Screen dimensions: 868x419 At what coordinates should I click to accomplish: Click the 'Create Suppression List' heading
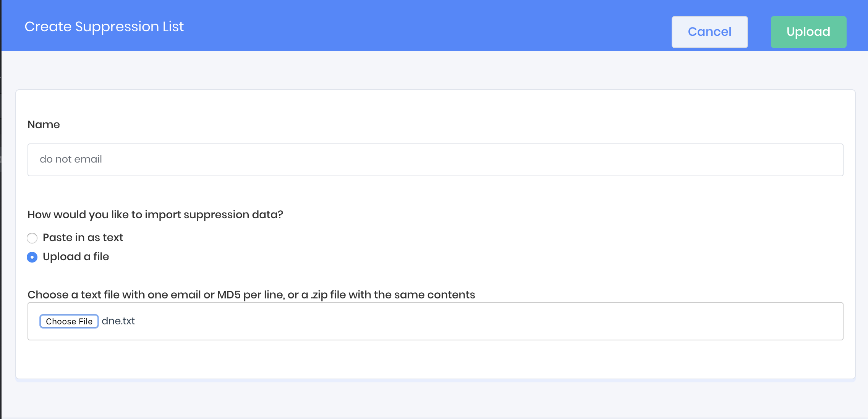(104, 27)
